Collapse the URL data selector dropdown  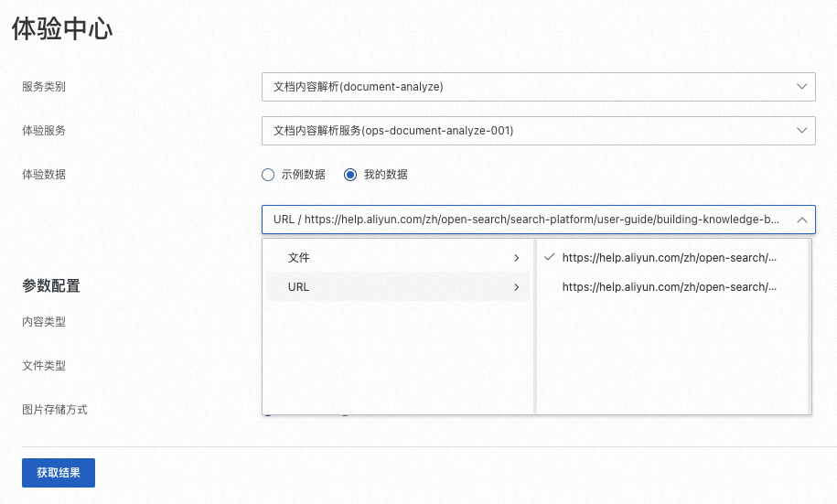coord(538,220)
